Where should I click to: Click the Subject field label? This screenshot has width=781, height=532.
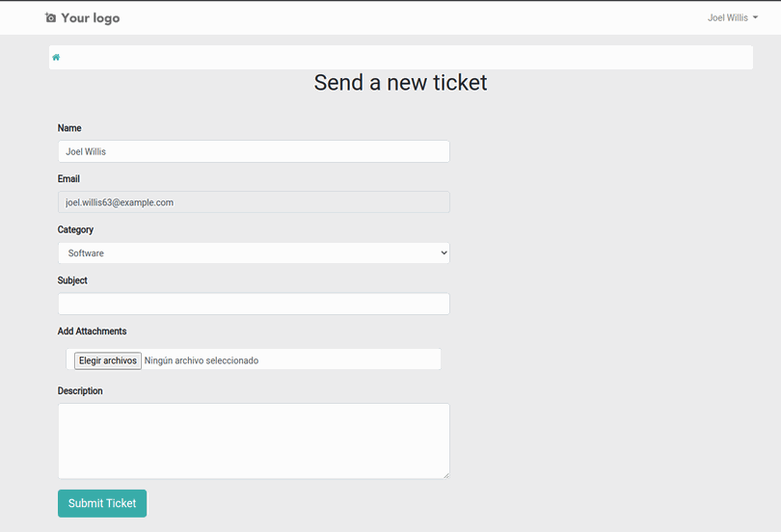[72, 280]
